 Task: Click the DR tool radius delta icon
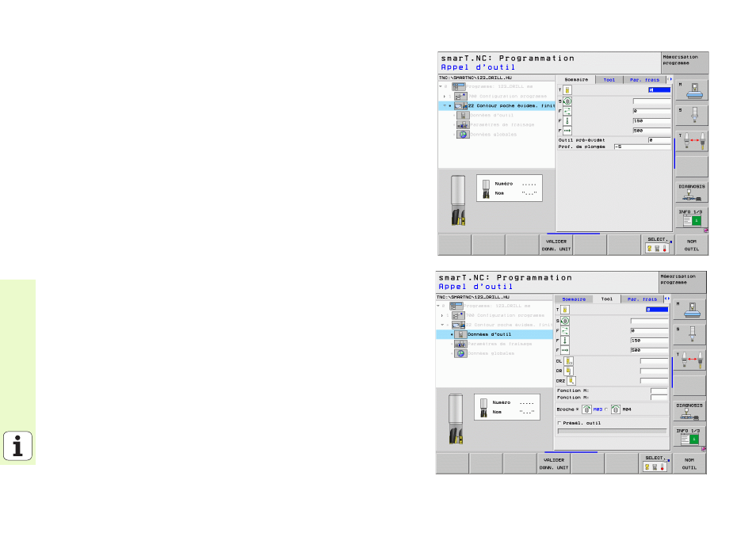[x=569, y=371]
